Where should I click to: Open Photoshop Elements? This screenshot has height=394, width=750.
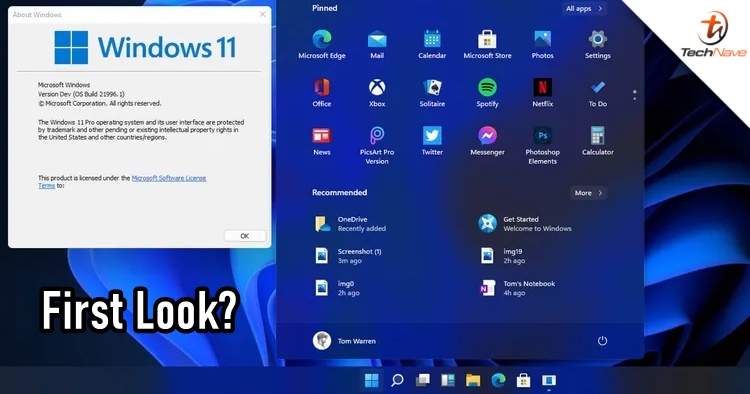pos(542,145)
